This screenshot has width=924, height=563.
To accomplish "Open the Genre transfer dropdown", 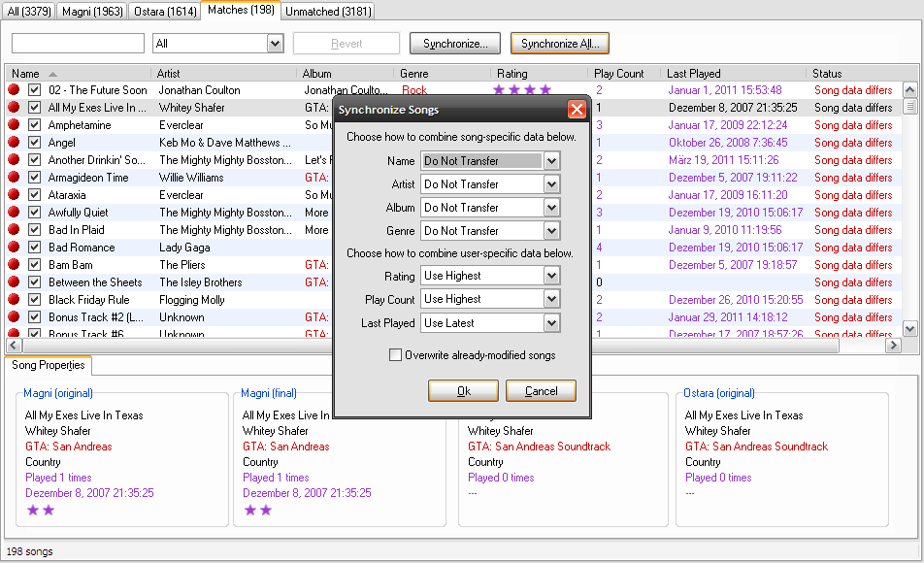I will pos(551,230).
